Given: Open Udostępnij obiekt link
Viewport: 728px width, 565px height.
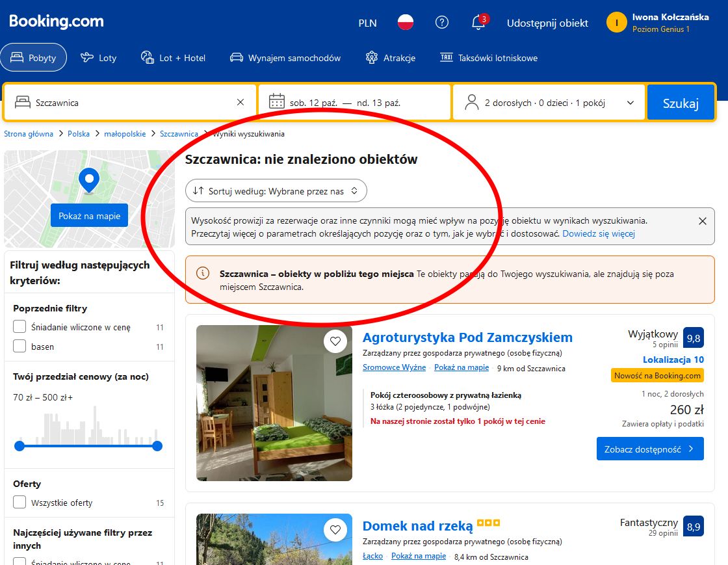Looking at the screenshot, I should tap(547, 23).
